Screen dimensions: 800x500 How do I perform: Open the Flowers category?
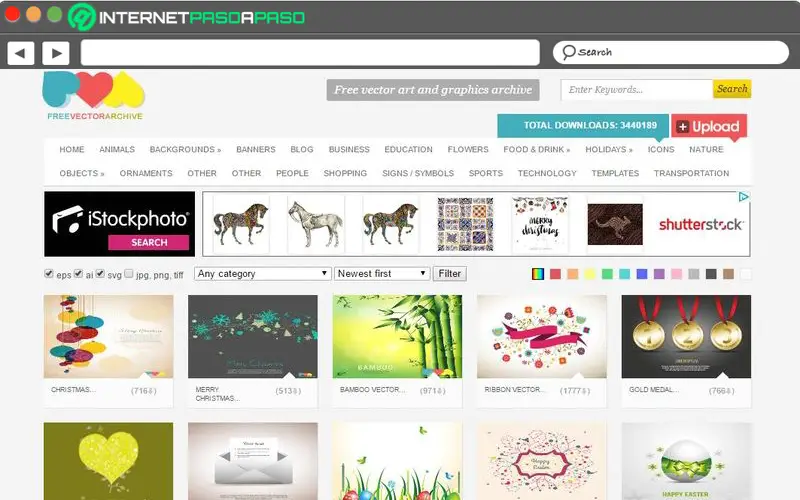[x=468, y=149]
